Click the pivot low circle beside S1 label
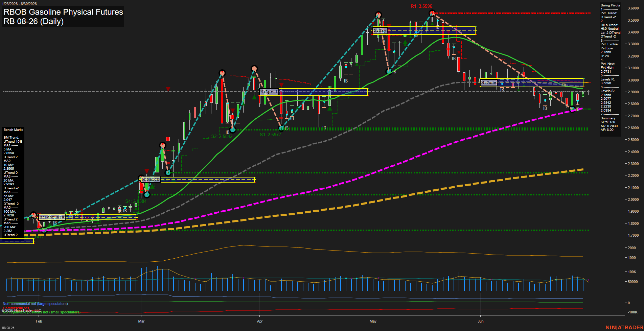644x331 pixels. 281,128
